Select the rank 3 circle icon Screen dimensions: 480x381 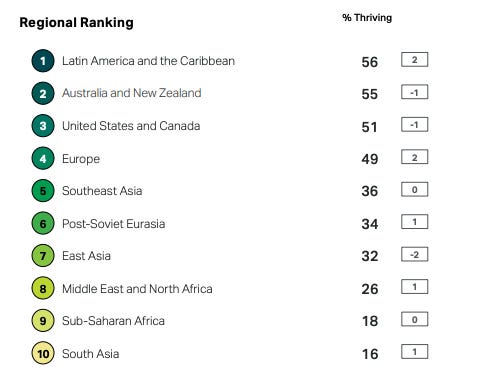43,126
